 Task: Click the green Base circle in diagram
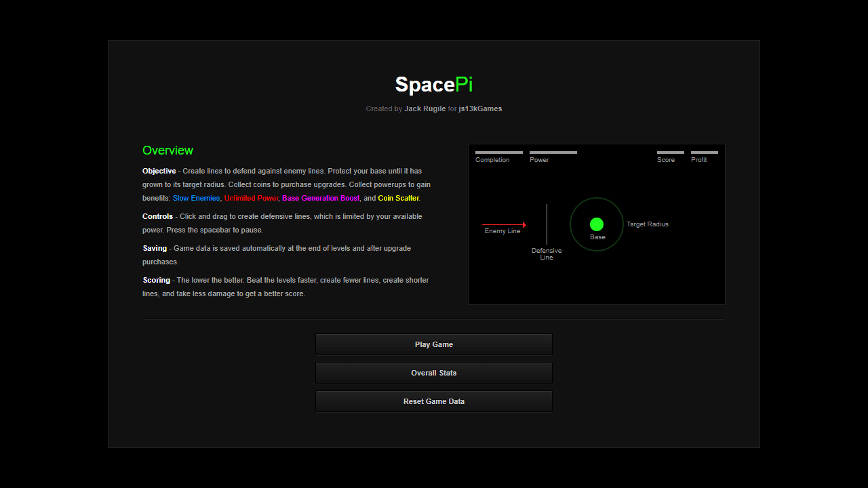597,224
